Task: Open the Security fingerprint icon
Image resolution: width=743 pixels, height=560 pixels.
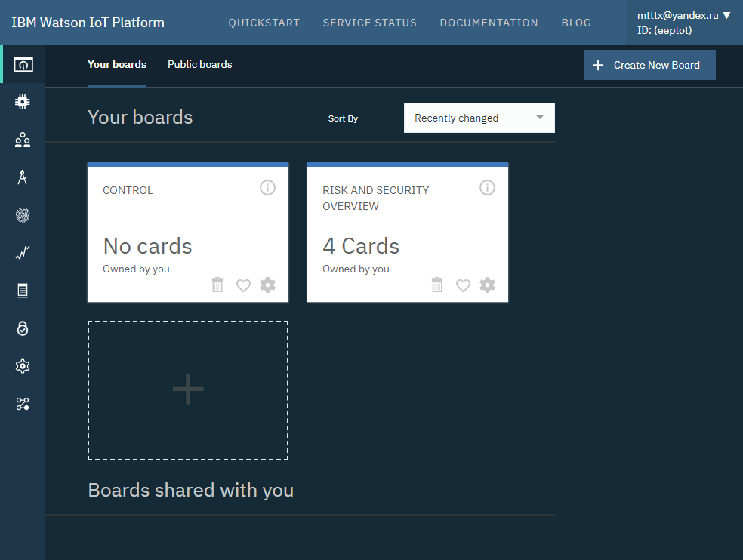Action: (x=23, y=215)
